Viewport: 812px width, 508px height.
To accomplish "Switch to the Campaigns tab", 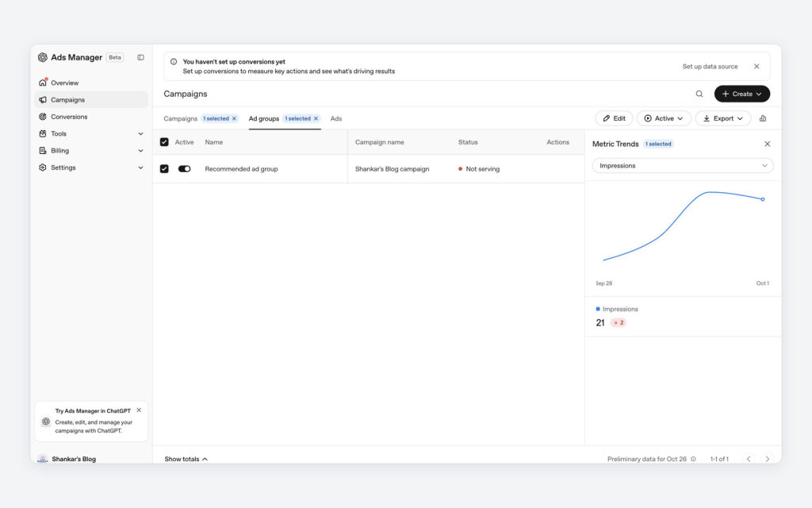I will pos(180,119).
